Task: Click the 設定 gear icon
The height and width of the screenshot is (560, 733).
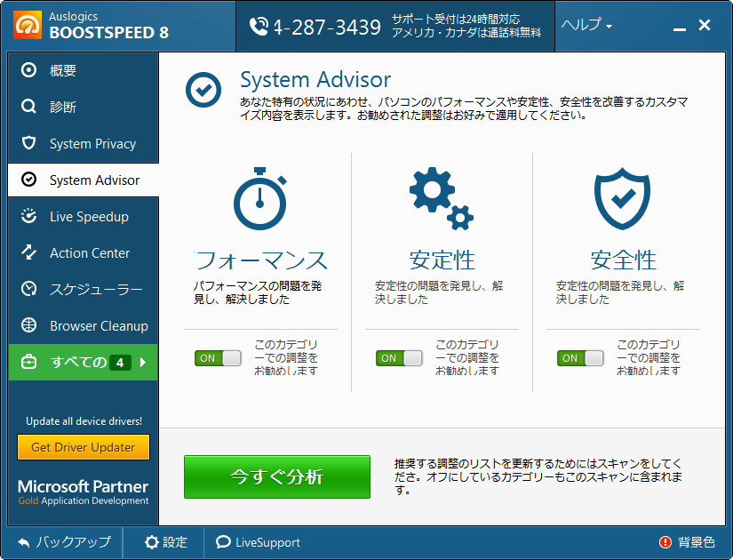Action: pyautogui.click(x=151, y=542)
